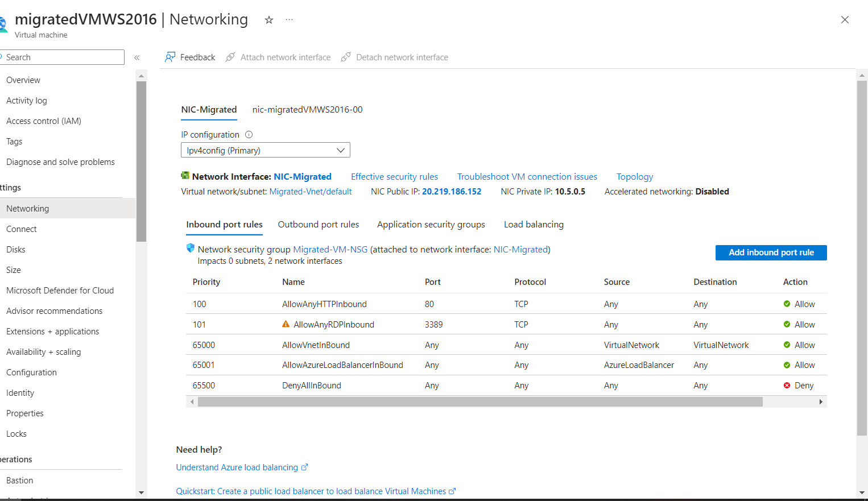This screenshot has width=868, height=501.
Task: Click the main pane vertical scrollbar
Action: (x=862, y=258)
